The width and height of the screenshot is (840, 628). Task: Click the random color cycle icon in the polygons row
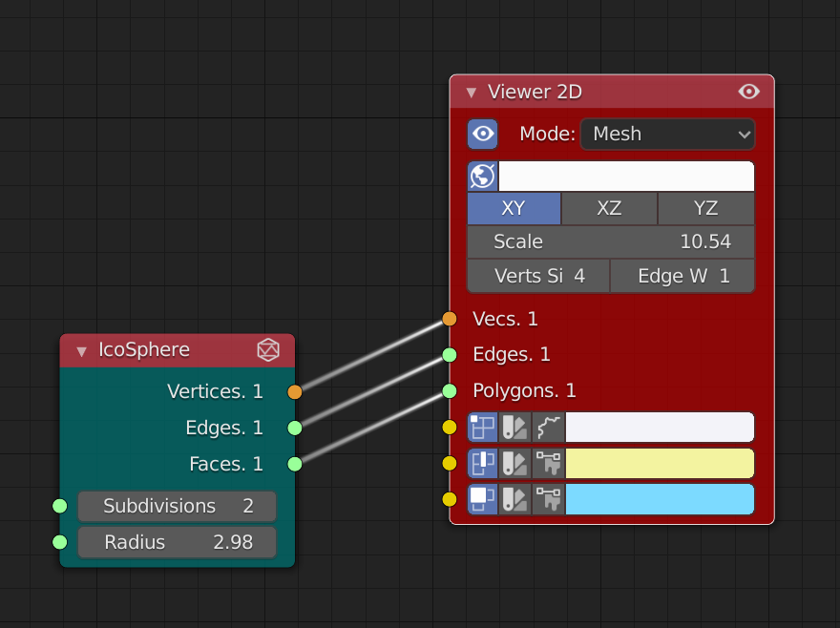click(x=514, y=499)
